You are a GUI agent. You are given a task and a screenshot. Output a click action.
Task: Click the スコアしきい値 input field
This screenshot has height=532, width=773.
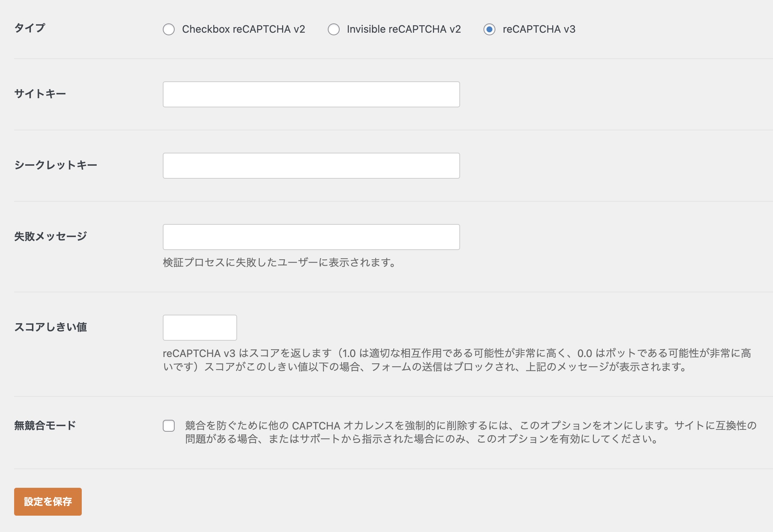pos(200,328)
